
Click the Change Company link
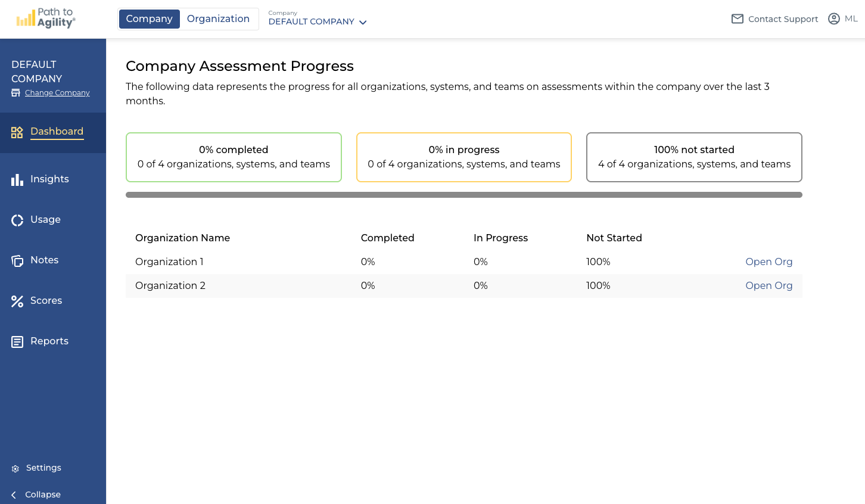(57, 93)
